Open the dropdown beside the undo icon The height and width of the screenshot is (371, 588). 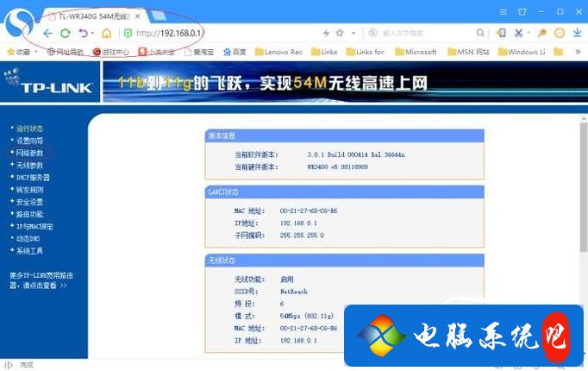(92, 33)
